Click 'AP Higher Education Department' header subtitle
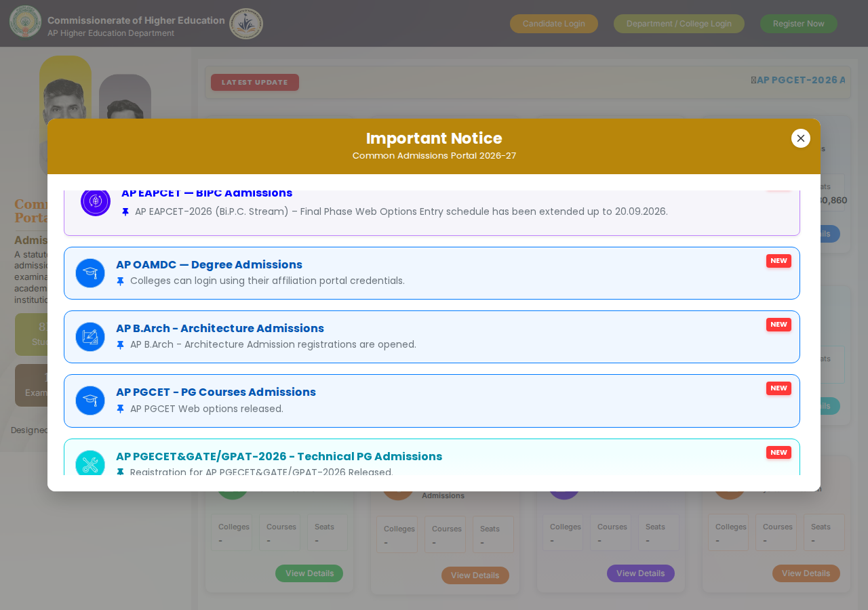The height and width of the screenshot is (610, 868). tap(111, 33)
